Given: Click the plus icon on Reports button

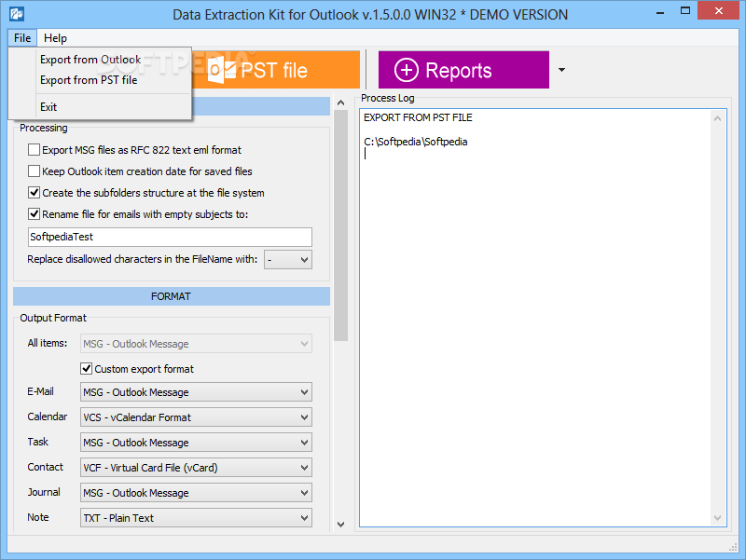Looking at the screenshot, I should pyautogui.click(x=407, y=71).
